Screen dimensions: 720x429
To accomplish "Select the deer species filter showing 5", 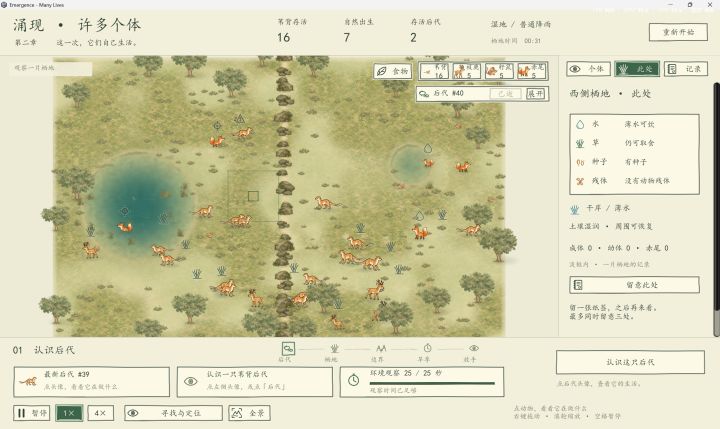I will [x=467, y=71].
